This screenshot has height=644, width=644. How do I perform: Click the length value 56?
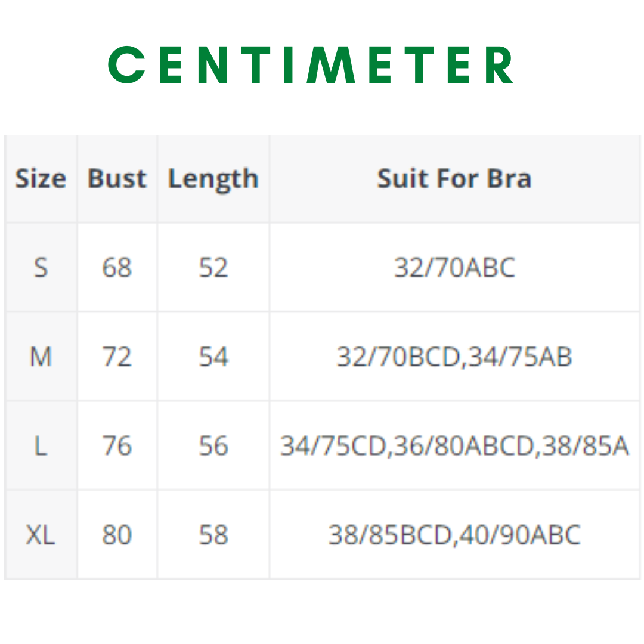point(213,445)
